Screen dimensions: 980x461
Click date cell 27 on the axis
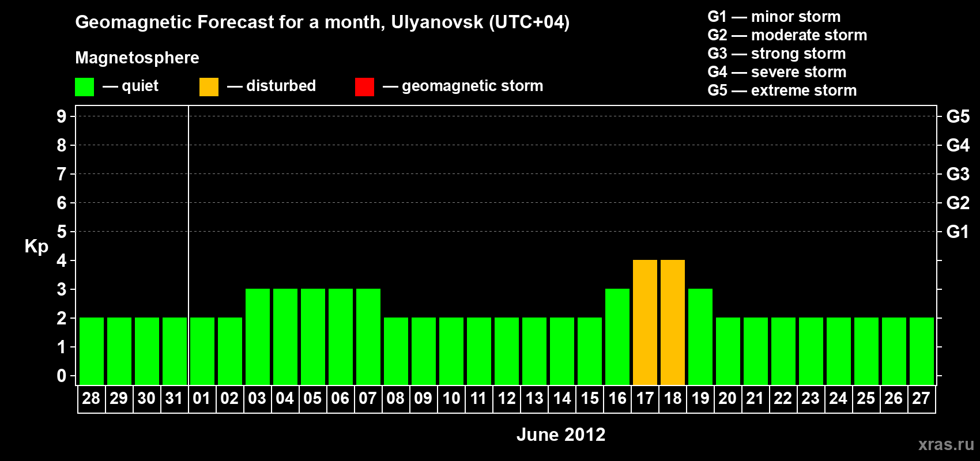tap(922, 399)
